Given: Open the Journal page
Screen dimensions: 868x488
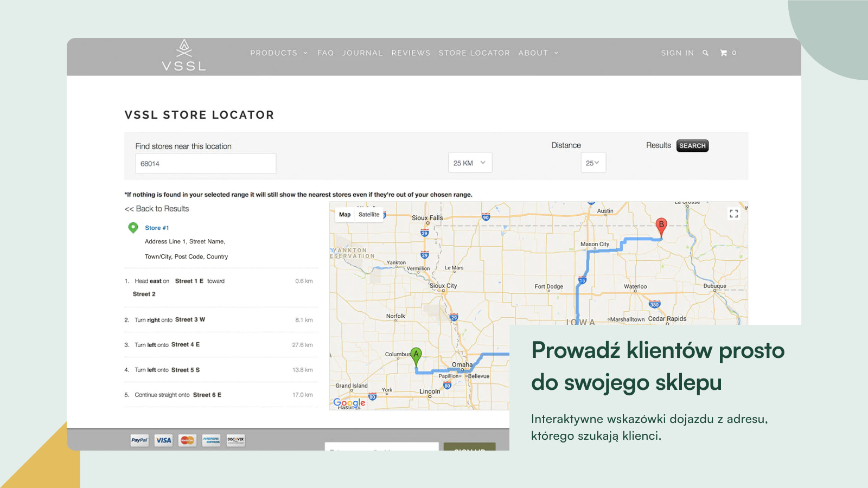Looking at the screenshot, I should click(362, 53).
